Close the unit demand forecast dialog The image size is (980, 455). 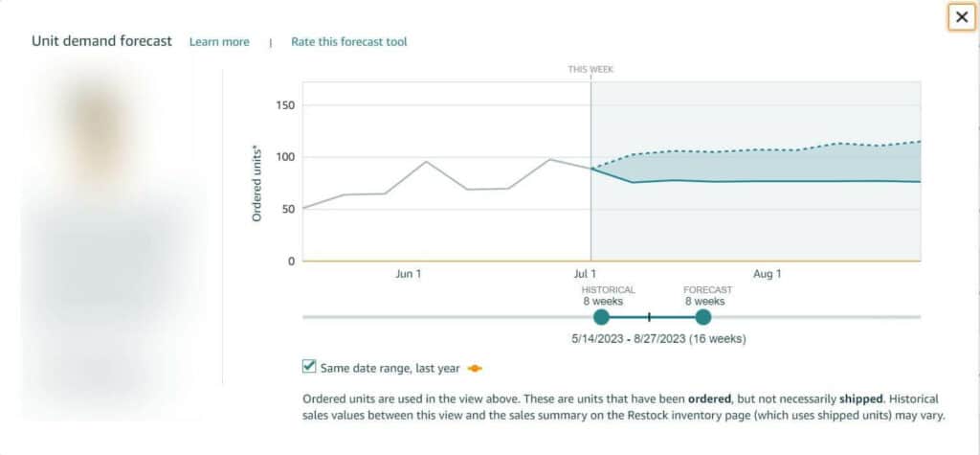pyautogui.click(x=962, y=17)
